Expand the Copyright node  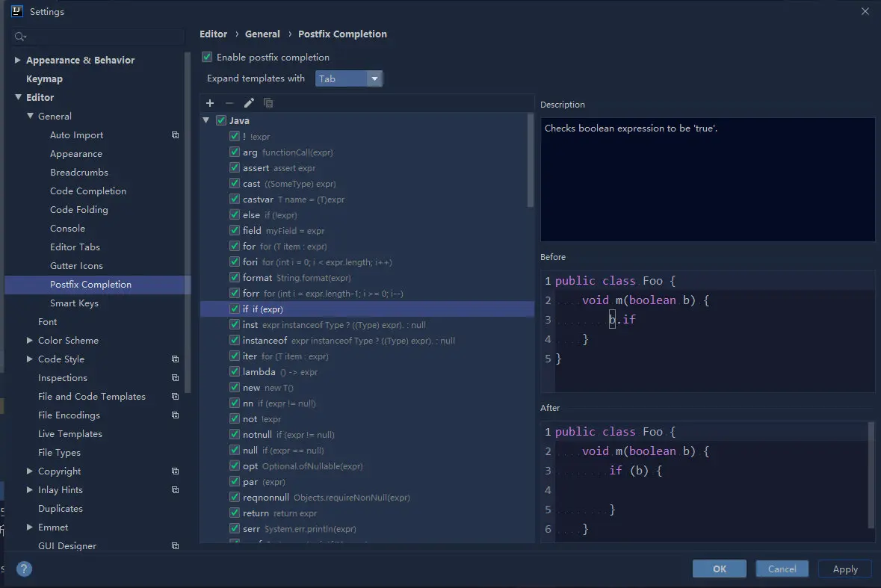pyautogui.click(x=30, y=471)
